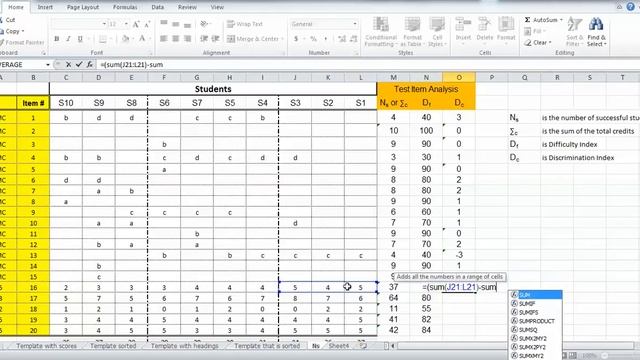Screen dimensions: 640x360
Task: Click the Decrease Font Size icon
Action: click(147, 24)
